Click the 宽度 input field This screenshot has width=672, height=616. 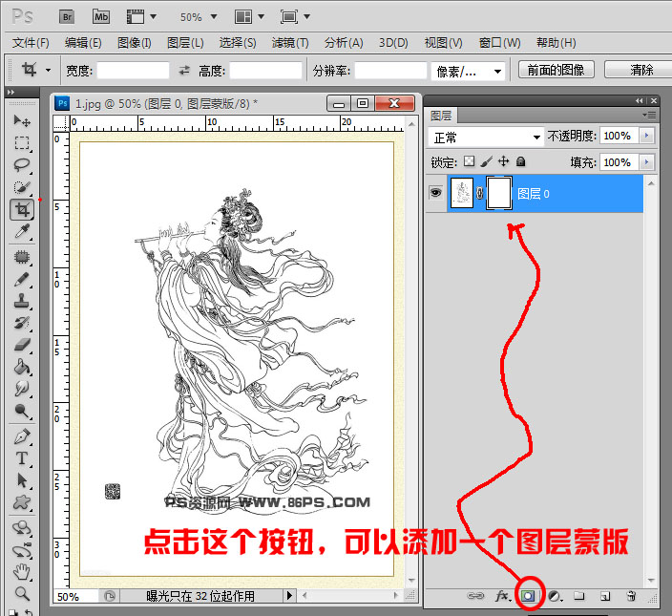pos(133,71)
